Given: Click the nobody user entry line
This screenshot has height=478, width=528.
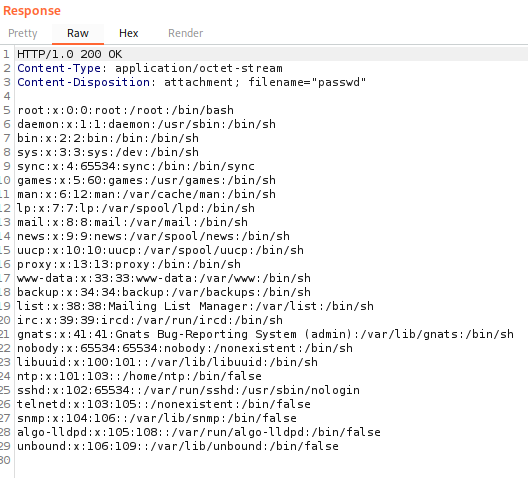Looking at the screenshot, I should point(185,348).
